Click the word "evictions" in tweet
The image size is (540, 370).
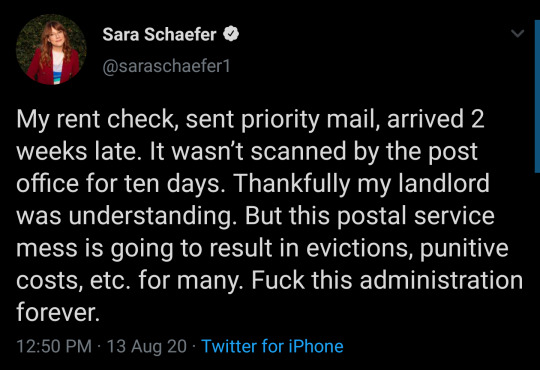(x=356, y=248)
